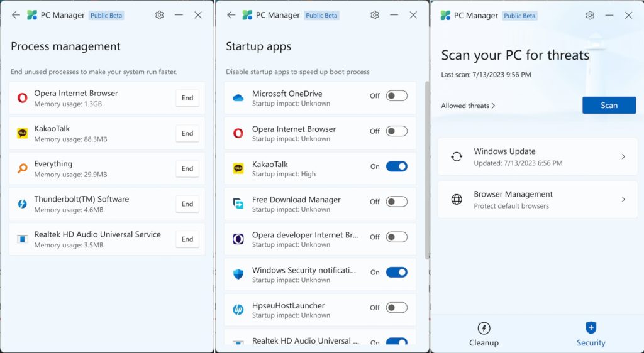Click Opera Internet Browser icon in Startup apps

point(238,133)
